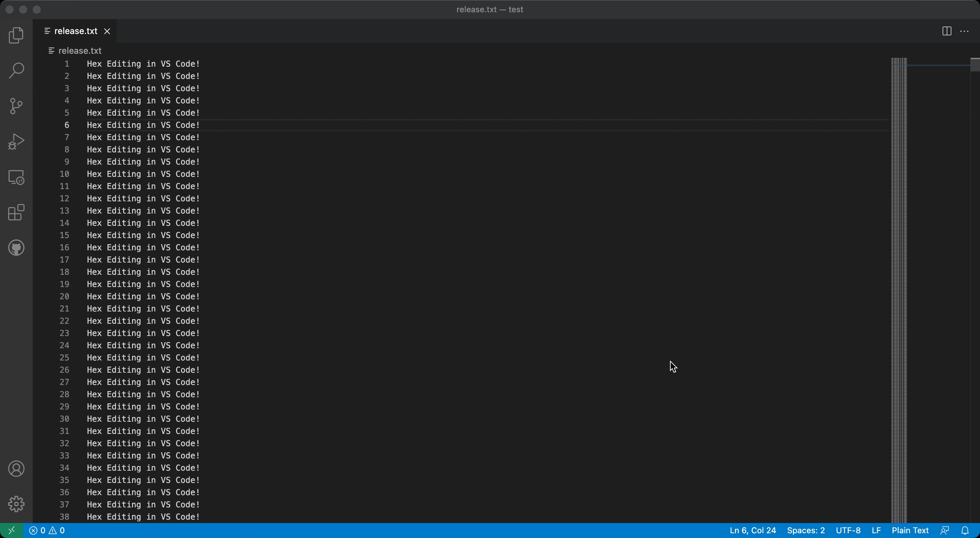
Task: Select the release.txt tab
Action: click(x=75, y=31)
